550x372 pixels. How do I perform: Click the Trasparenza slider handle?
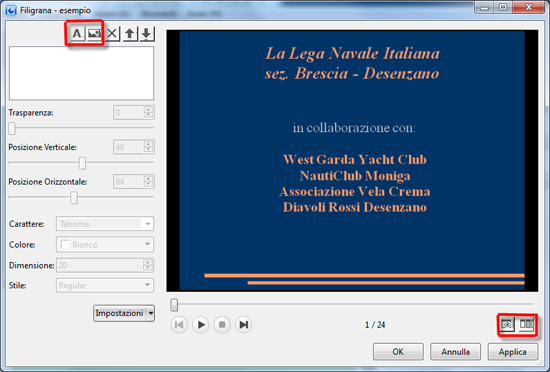pyautogui.click(x=12, y=129)
